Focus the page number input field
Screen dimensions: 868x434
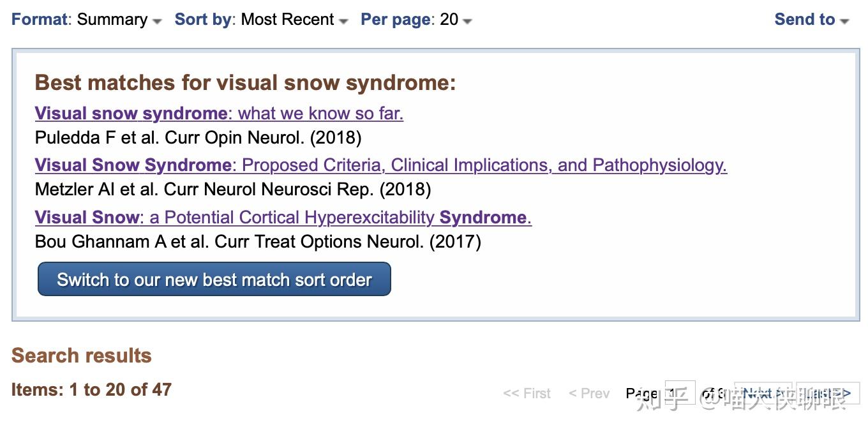pyautogui.click(x=680, y=393)
